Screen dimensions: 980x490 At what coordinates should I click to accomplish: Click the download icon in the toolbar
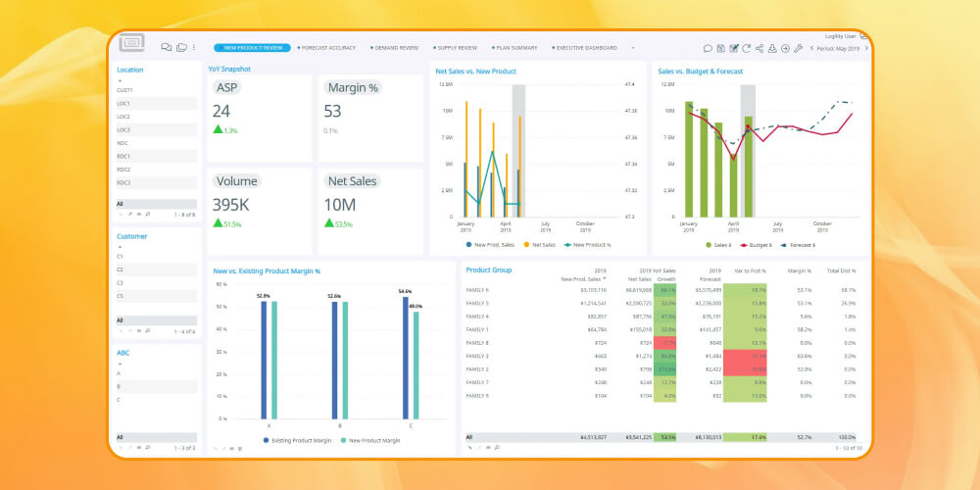(772, 48)
